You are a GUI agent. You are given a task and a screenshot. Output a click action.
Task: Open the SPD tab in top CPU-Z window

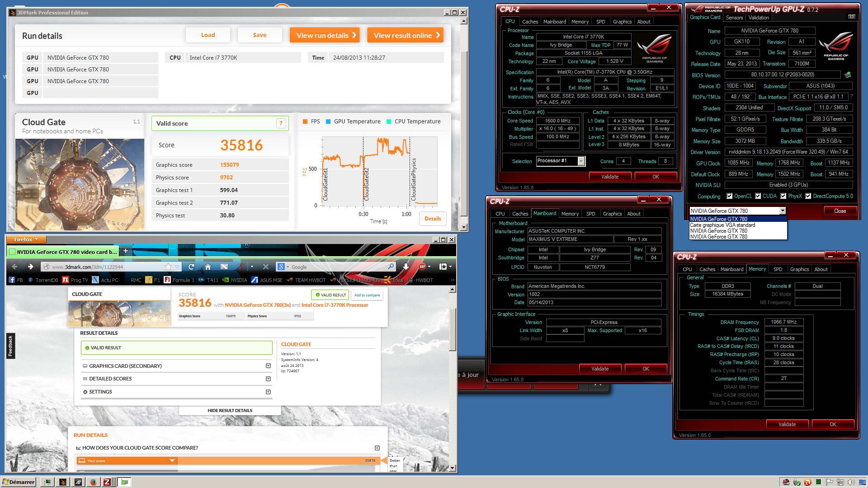600,22
